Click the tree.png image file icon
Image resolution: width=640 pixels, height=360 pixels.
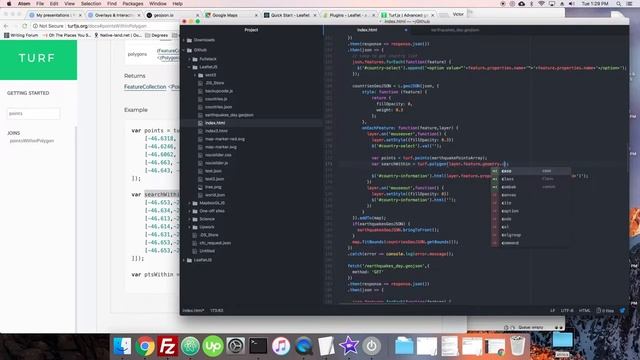click(200, 187)
